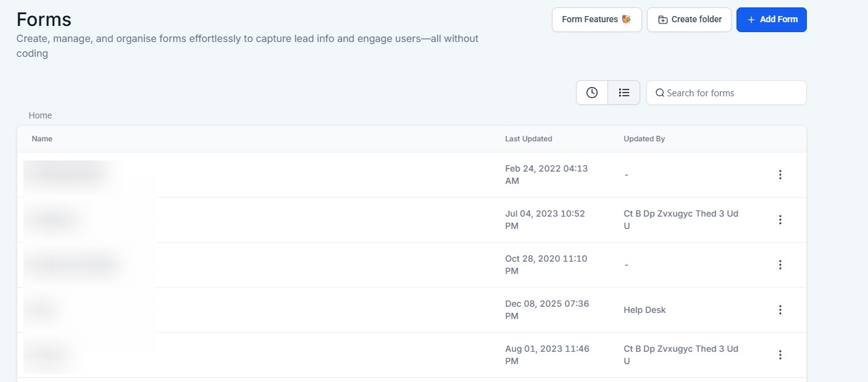The width and height of the screenshot is (868, 382).
Task: Open the form updated by Help Desk
Action: [43, 310]
